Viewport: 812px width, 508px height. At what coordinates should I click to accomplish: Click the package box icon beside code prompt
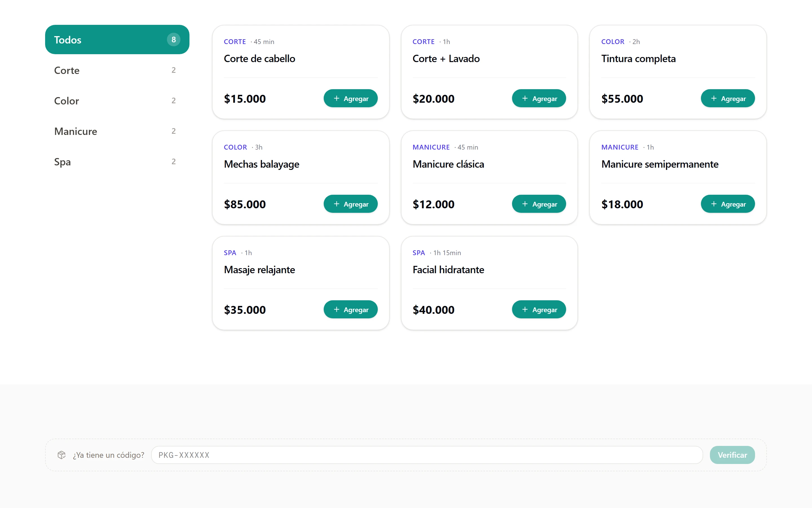point(61,455)
